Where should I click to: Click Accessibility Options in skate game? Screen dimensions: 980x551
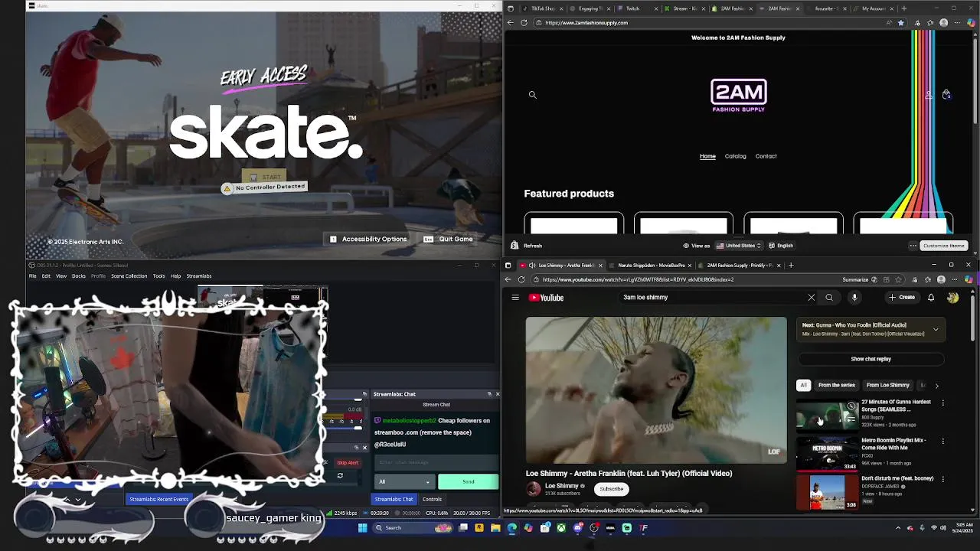pyautogui.click(x=368, y=239)
